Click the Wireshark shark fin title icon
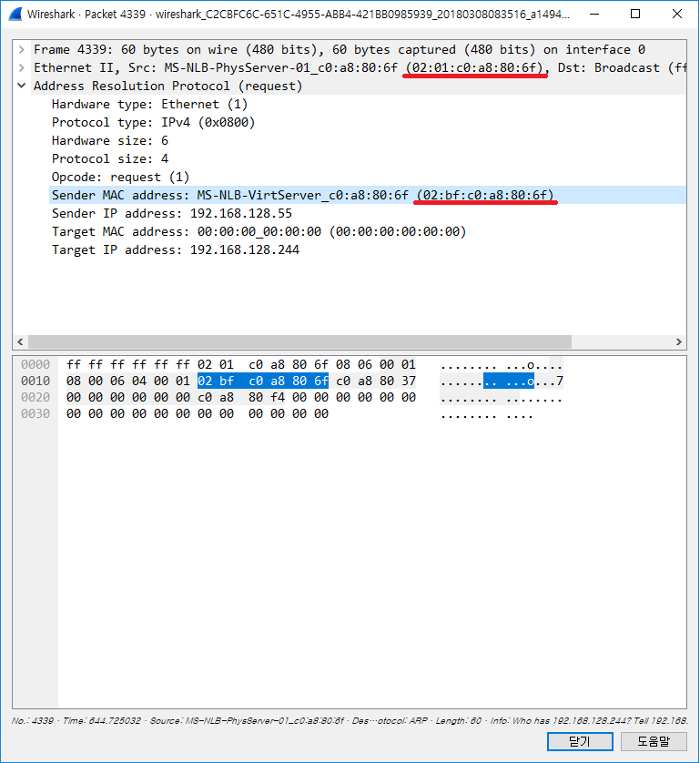 [x=15, y=14]
